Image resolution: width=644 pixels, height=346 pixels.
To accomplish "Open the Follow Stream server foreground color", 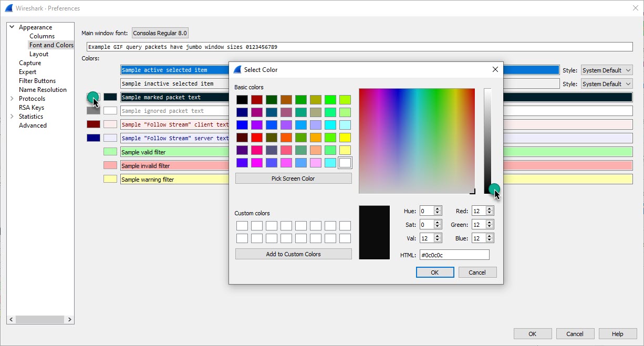I will [93, 138].
